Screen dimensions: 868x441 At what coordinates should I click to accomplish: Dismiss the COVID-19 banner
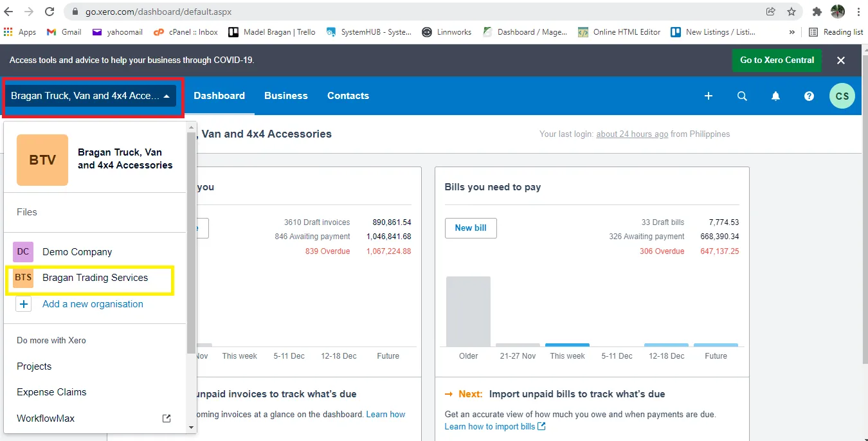[x=841, y=60]
